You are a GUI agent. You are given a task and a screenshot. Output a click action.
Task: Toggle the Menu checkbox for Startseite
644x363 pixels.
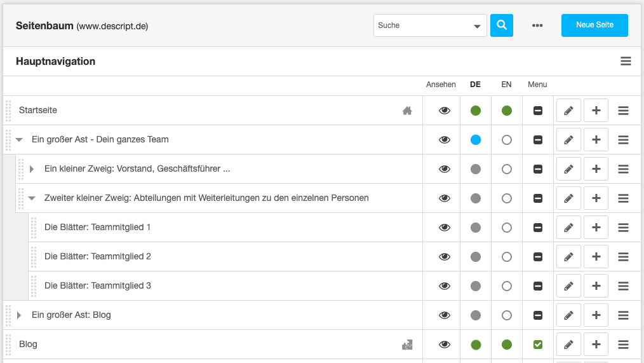point(538,111)
